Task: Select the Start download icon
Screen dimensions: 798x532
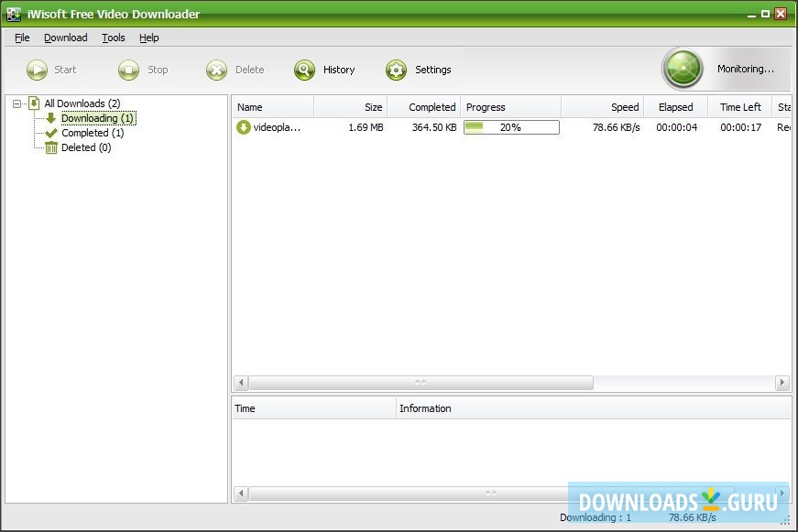Action: (x=37, y=69)
